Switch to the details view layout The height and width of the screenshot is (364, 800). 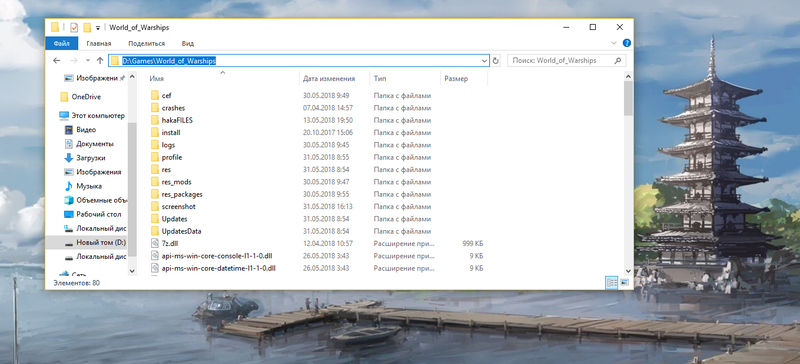pyautogui.click(x=611, y=282)
